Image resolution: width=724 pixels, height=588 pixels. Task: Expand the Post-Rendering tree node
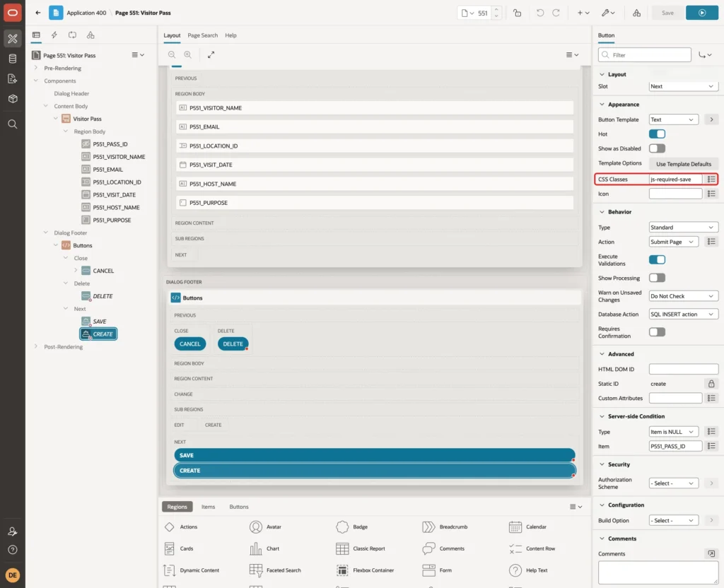[35, 346]
